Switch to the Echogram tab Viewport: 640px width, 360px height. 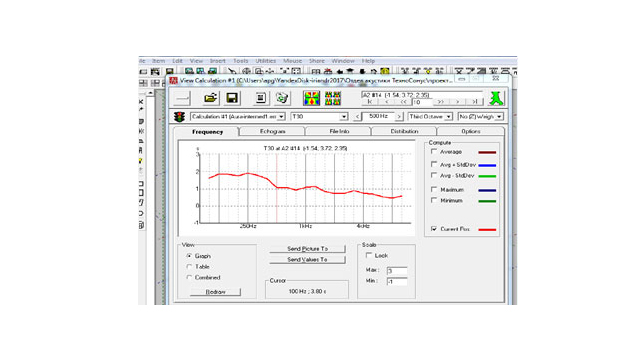coord(273,131)
